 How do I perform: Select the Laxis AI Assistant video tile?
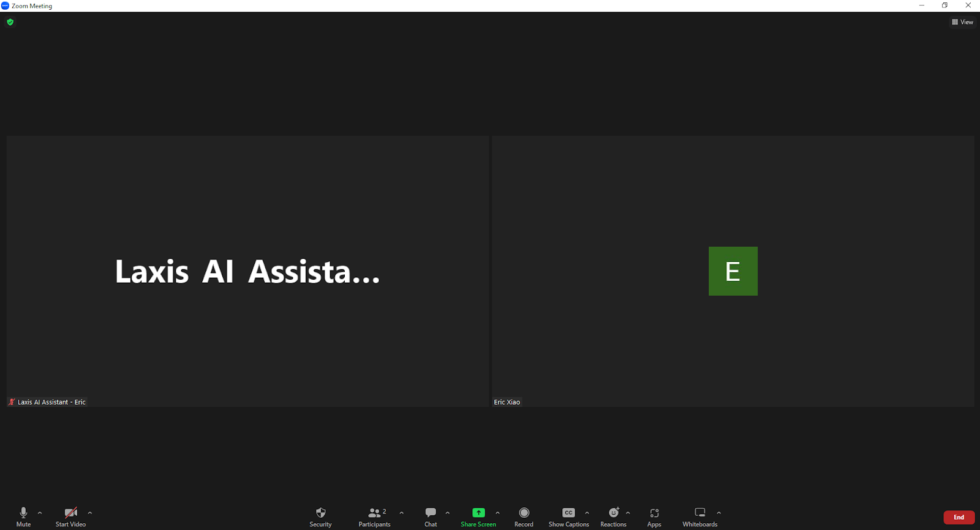pos(247,271)
